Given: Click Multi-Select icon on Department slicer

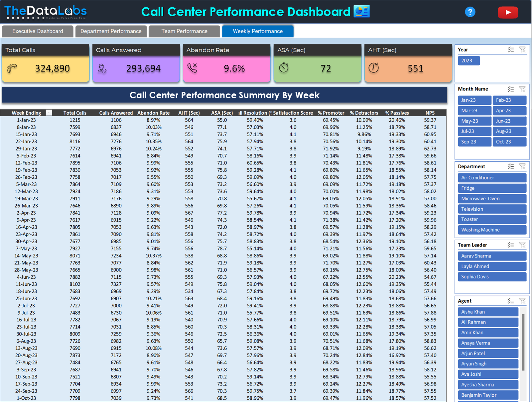Looking at the screenshot, I should 511,166.
